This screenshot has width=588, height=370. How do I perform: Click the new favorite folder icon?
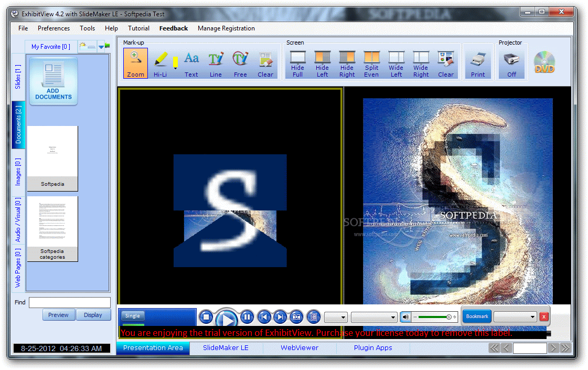pyautogui.click(x=87, y=47)
